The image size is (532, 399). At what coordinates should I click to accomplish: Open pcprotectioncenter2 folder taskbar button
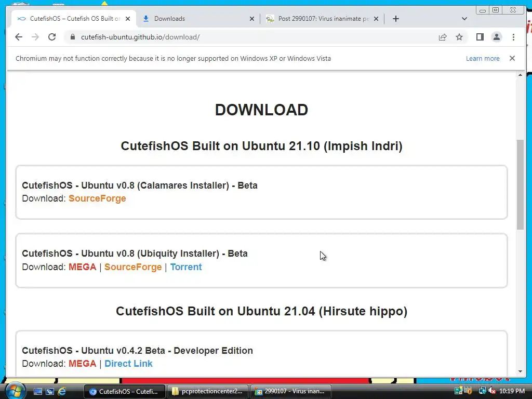click(x=208, y=392)
